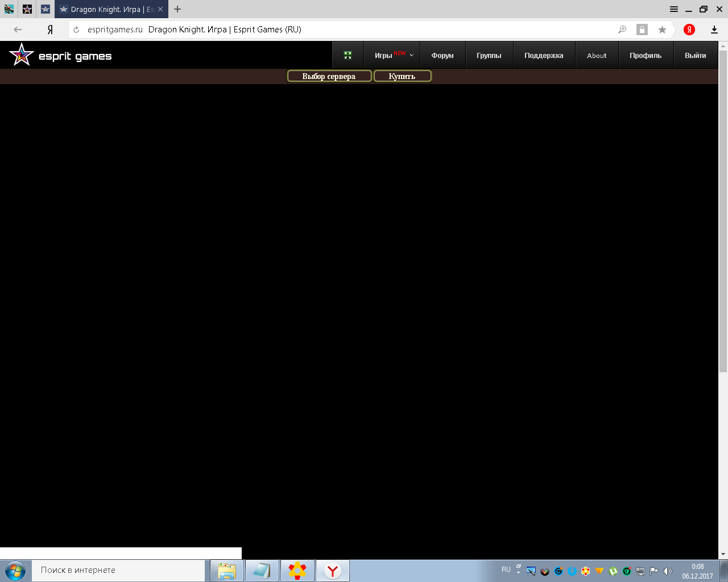Open the uTorrent tray icon
The height and width of the screenshot is (582, 728).
[613, 571]
